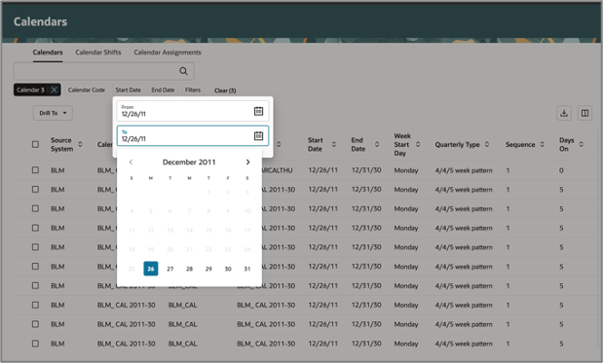
Task: Sort by Week Start Day column
Action: click(x=418, y=144)
